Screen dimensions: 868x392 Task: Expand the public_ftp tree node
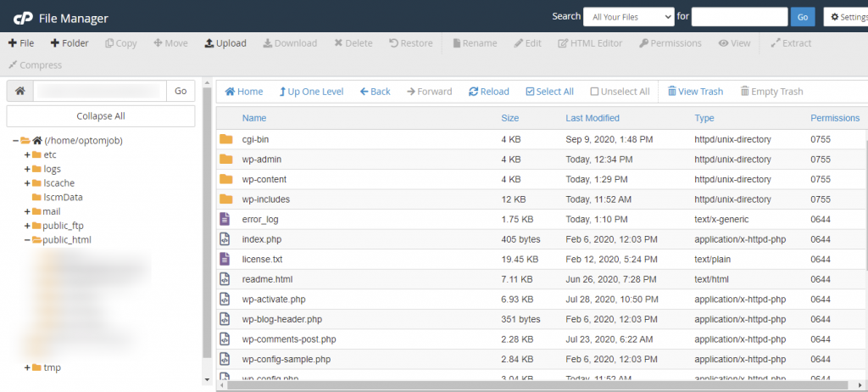coord(27,226)
